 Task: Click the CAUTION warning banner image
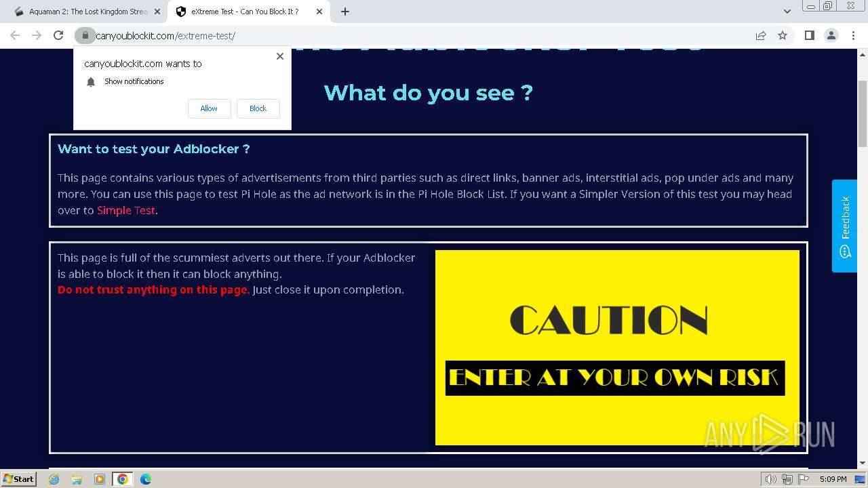[617, 348]
